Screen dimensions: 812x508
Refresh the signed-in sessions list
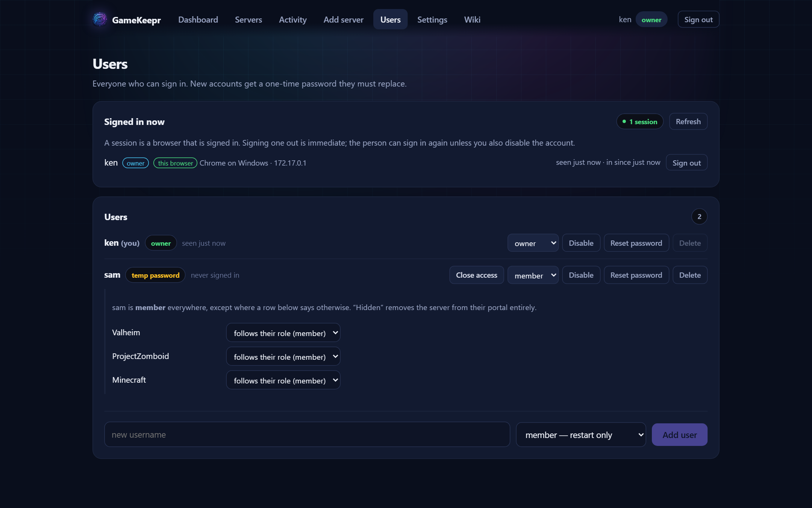point(688,122)
